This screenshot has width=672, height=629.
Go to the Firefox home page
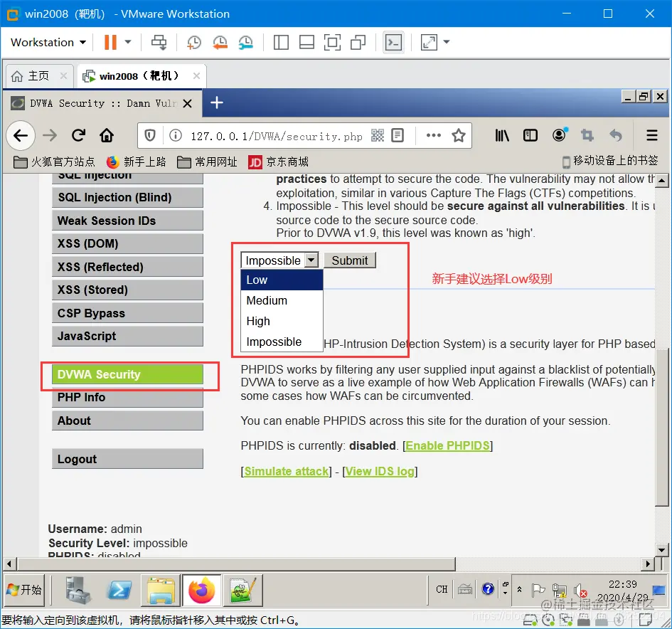[x=107, y=135]
